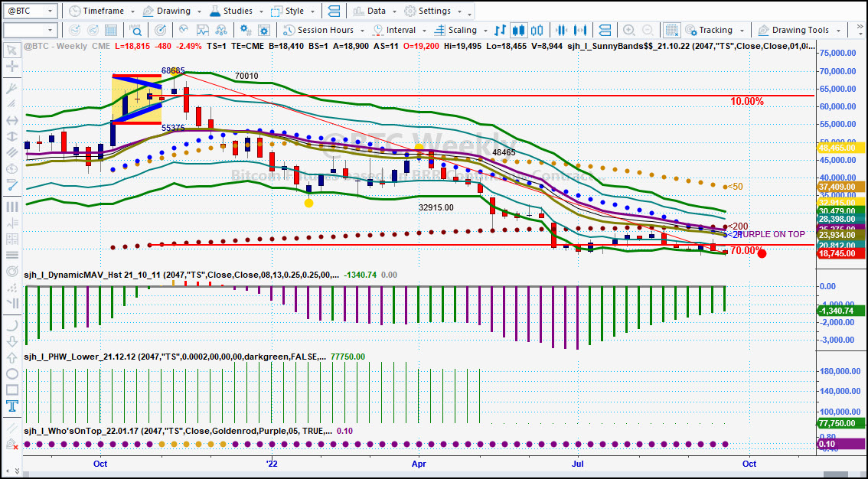Open the Studies menu
Image resolution: width=868 pixels, height=479 pixels.
(237, 11)
